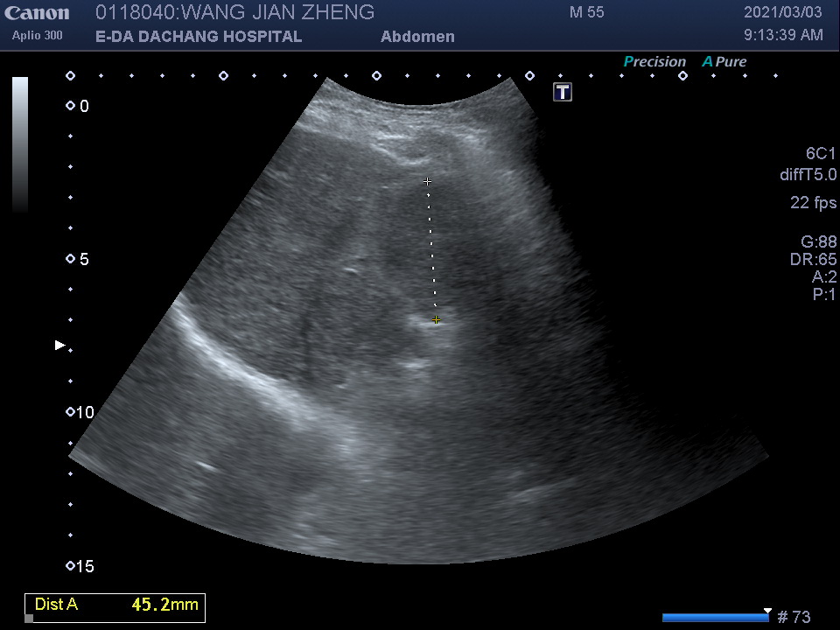Click the G:88 gain value

tap(819, 241)
